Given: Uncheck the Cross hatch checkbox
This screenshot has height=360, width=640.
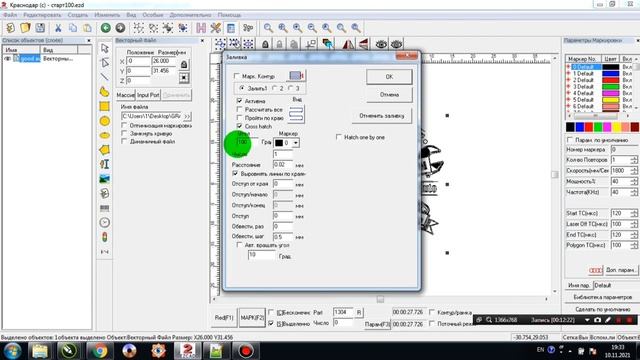Looking at the screenshot, I should (239, 126).
